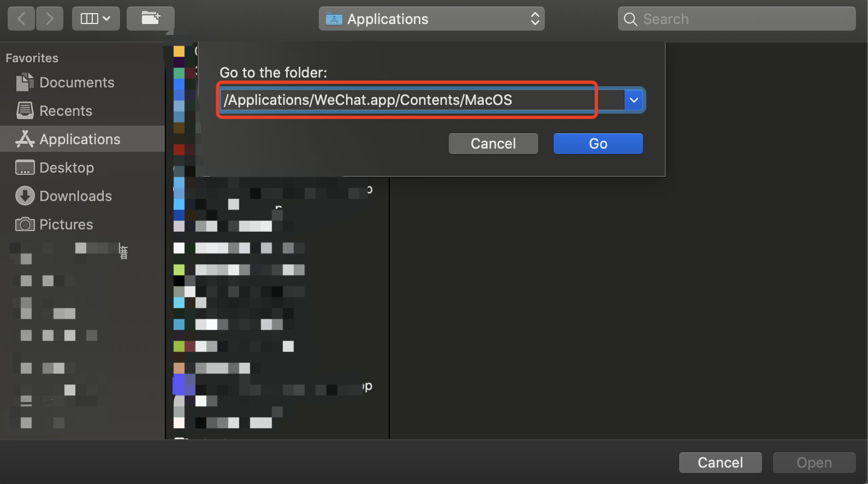Click the Applications sidebar icon
Image resolution: width=868 pixels, height=484 pixels.
click(x=25, y=139)
